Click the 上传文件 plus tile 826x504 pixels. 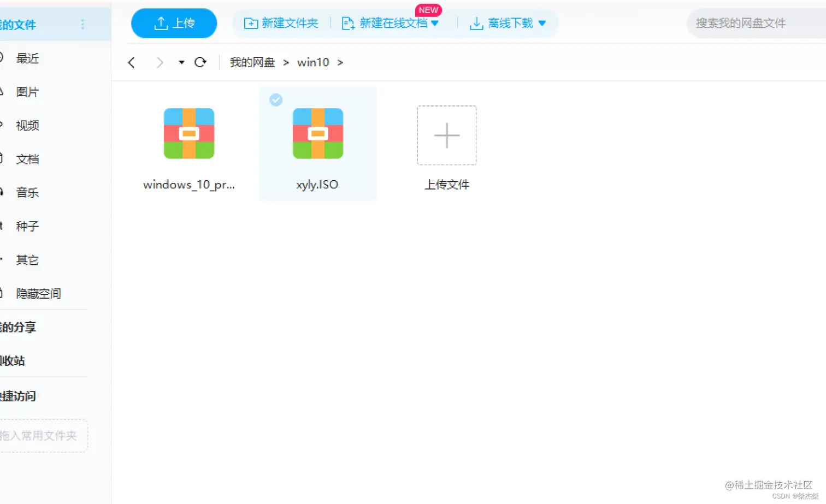click(447, 135)
